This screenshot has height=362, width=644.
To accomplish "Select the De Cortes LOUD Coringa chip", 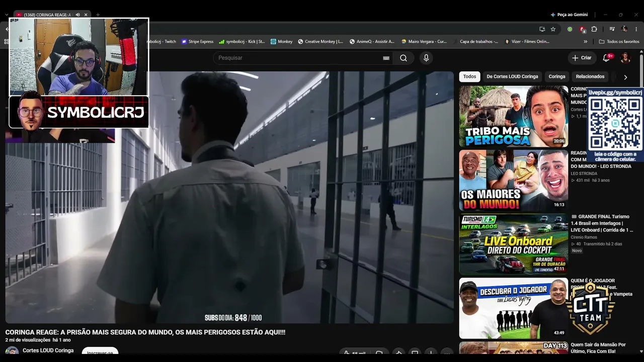I will pos(512,77).
